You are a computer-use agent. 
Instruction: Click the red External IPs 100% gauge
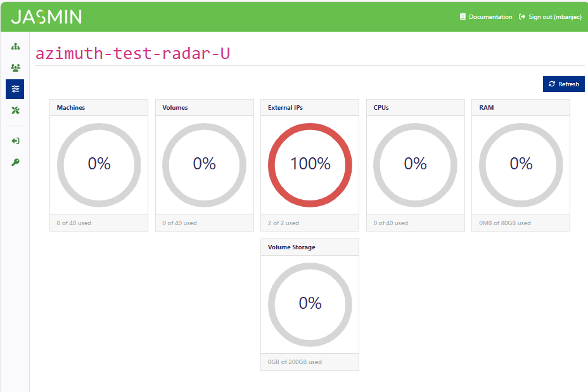pos(310,164)
